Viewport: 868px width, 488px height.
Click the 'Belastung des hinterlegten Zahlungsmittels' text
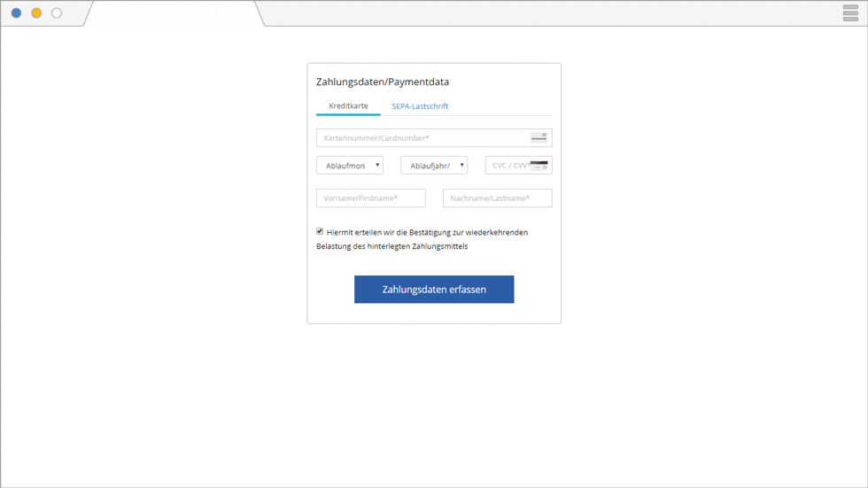(x=391, y=246)
